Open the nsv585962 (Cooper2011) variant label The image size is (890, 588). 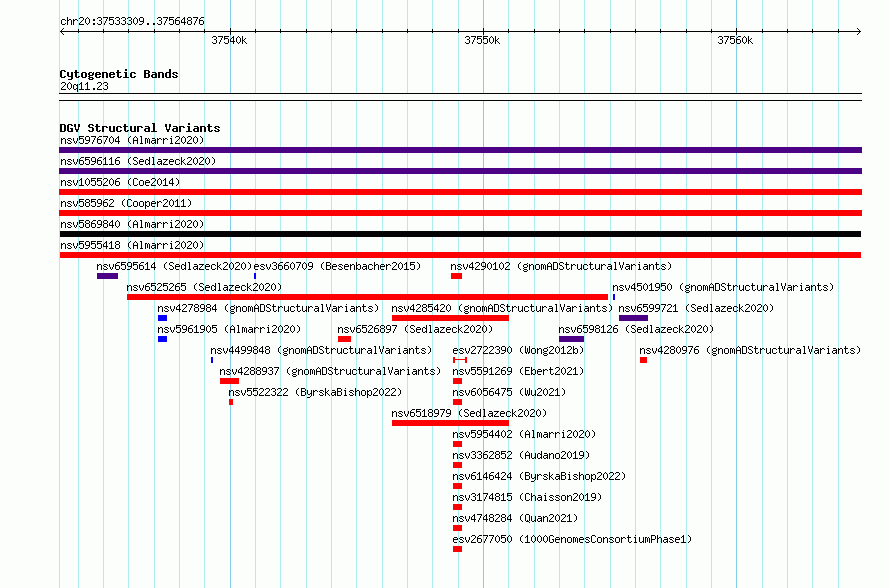[x=126, y=203]
